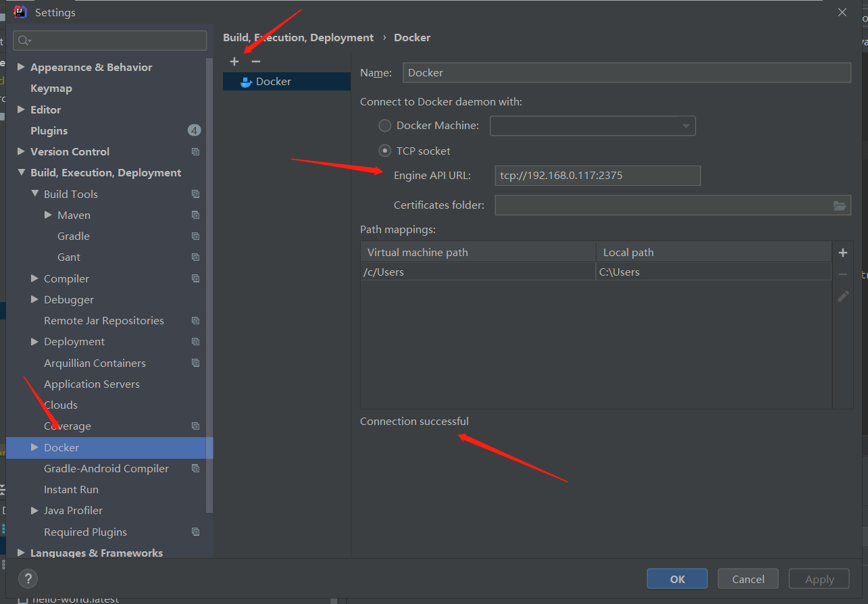Screen dimensions: 868x604
Task: Click the remove path mapping minus icon
Action: 843,274
